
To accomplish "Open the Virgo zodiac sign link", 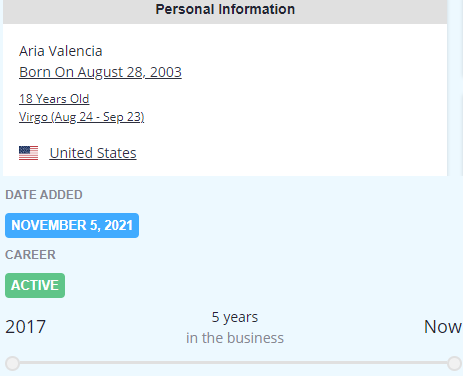I will pos(82,117).
